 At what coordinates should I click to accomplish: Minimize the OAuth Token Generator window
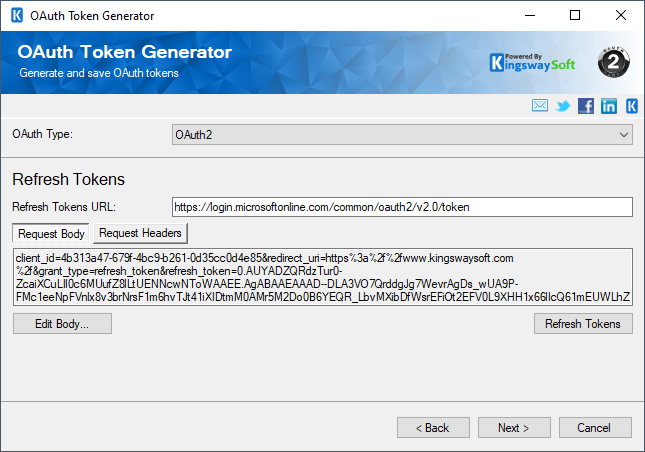[530, 16]
